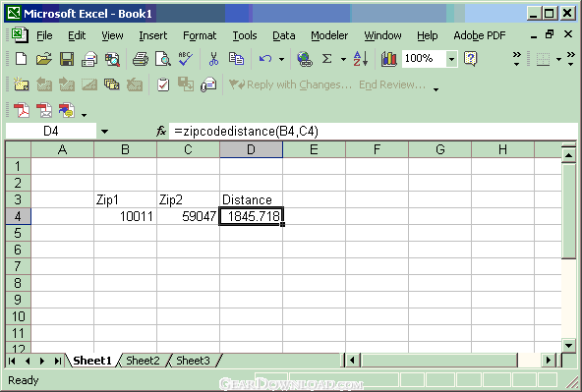The height and width of the screenshot is (392, 582).
Task: Go to the last sheet tab arrow
Action: [58, 361]
